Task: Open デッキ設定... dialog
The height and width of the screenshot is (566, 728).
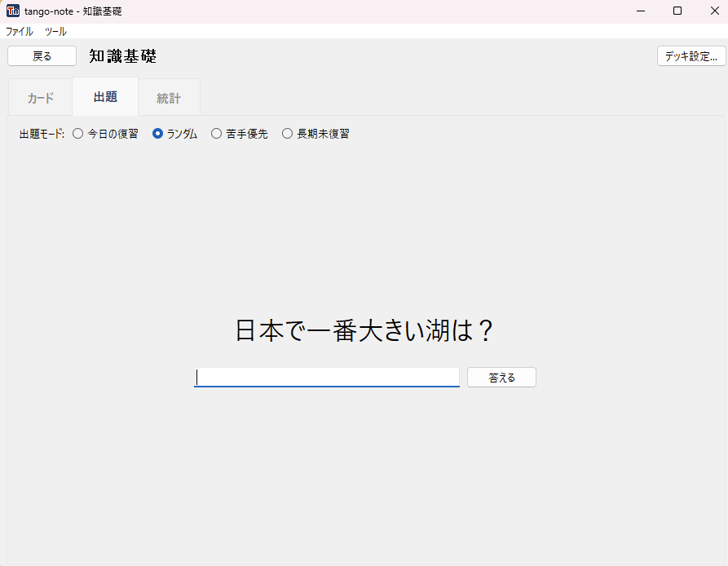Action: (691, 56)
